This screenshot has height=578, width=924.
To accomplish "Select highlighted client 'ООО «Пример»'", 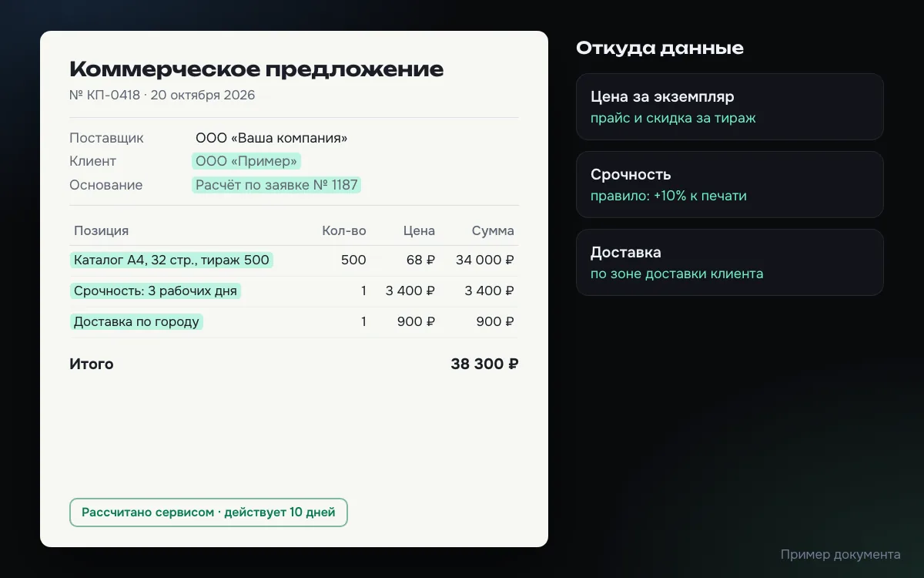I will click(246, 161).
